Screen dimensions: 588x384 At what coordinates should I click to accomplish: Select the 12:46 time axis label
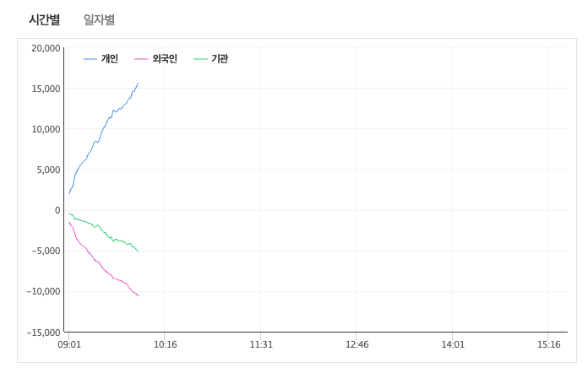coord(357,344)
